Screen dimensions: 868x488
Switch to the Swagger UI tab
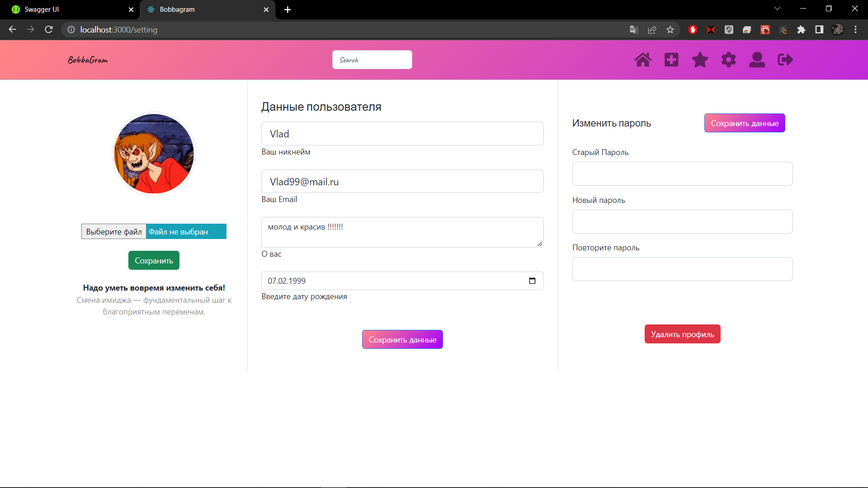[68, 9]
